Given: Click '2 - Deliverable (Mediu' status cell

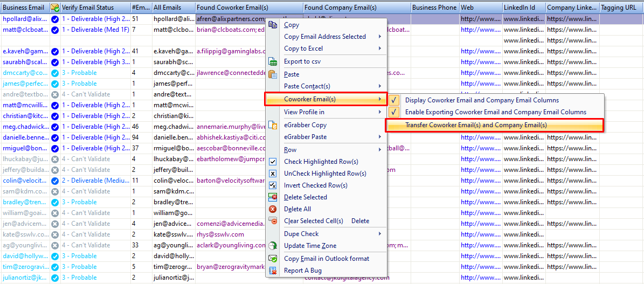Looking at the screenshot, I should (x=96, y=181).
